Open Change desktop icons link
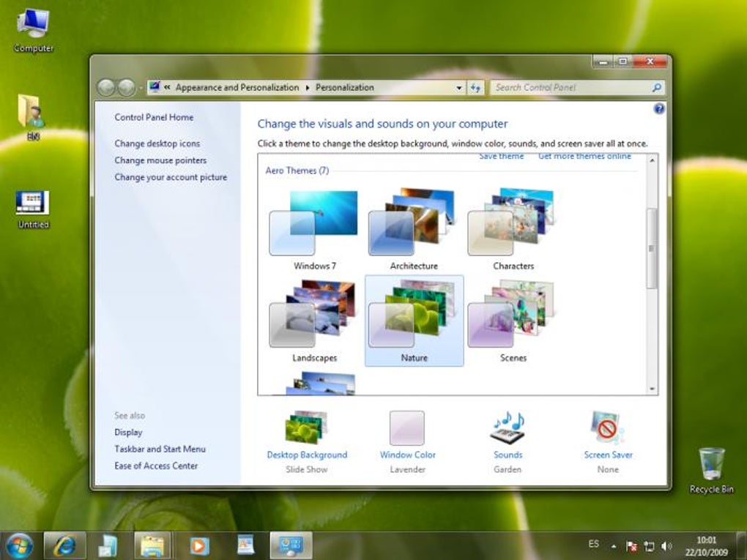This screenshot has height=560, width=747. pos(157,143)
